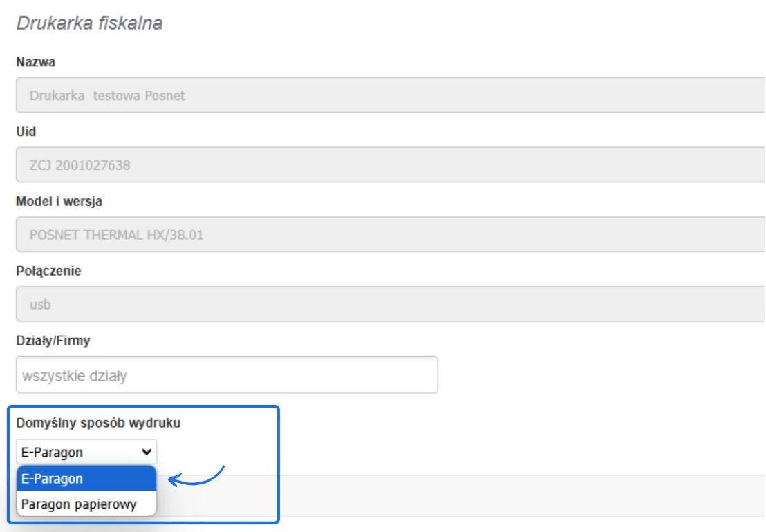
Task: Click the Nazwa label
Action: coord(35,62)
